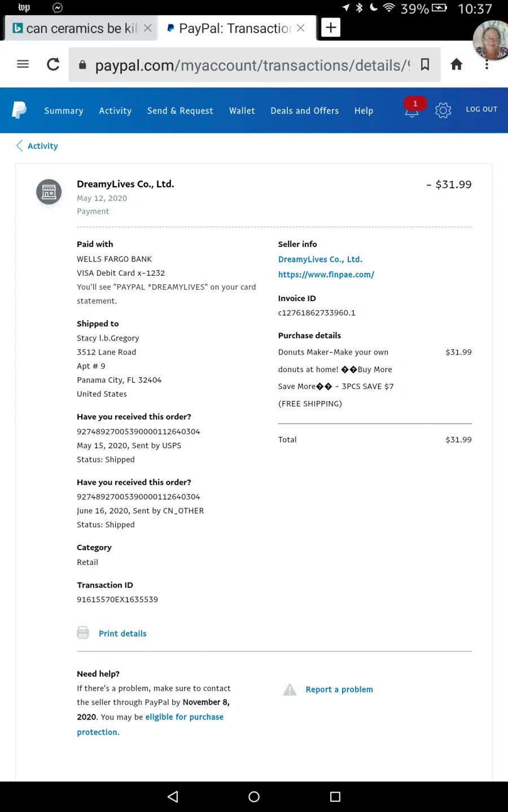The height and width of the screenshot is (812, 508).
Task: Open Deals and Offers
Action: pos(305,111)
